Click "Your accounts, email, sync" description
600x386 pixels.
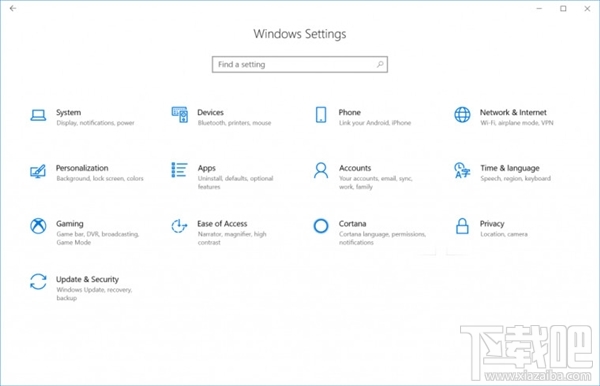(x=375, y=179)
